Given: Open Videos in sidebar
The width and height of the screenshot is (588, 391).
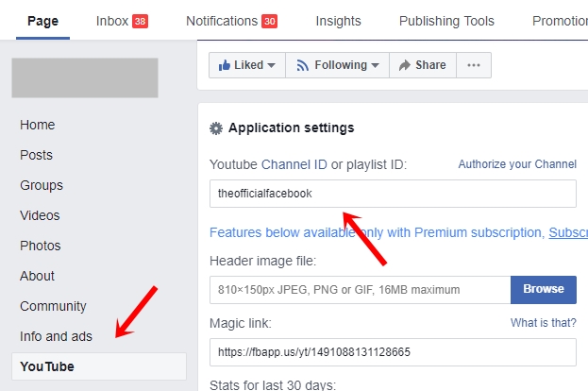Looking at the screenshot, I should pyautogui.click(x=40, y=215).
